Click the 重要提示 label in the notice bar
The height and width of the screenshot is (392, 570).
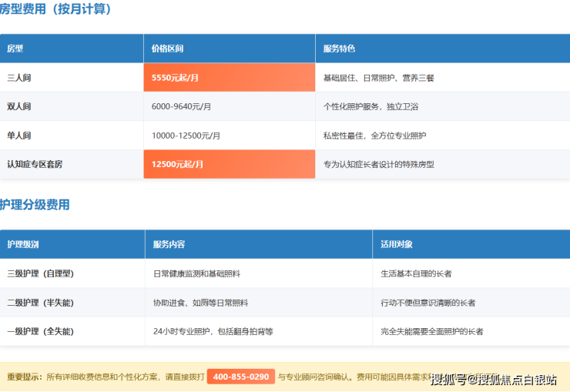pos(25,377)
